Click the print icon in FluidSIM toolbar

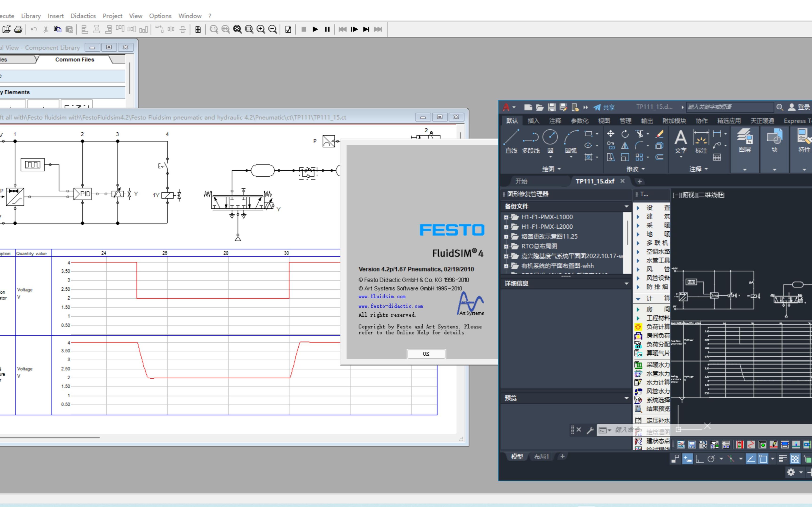18,30
